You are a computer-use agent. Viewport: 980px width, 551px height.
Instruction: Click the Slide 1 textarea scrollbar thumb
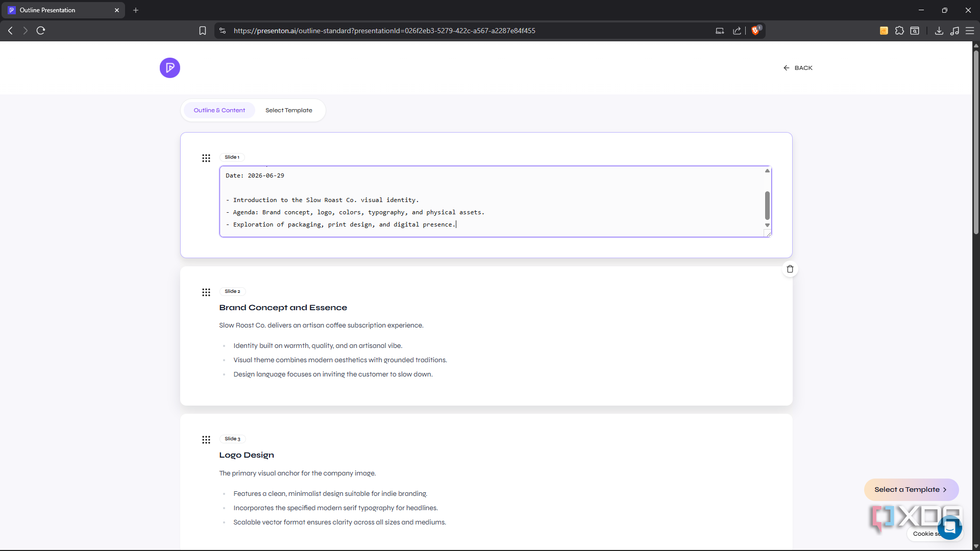pos(767,205)
